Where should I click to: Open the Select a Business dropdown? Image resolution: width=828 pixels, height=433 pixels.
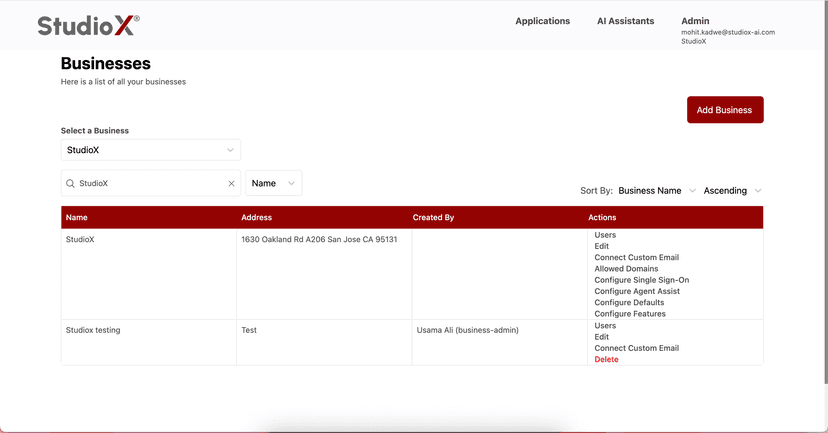(150, 150)
